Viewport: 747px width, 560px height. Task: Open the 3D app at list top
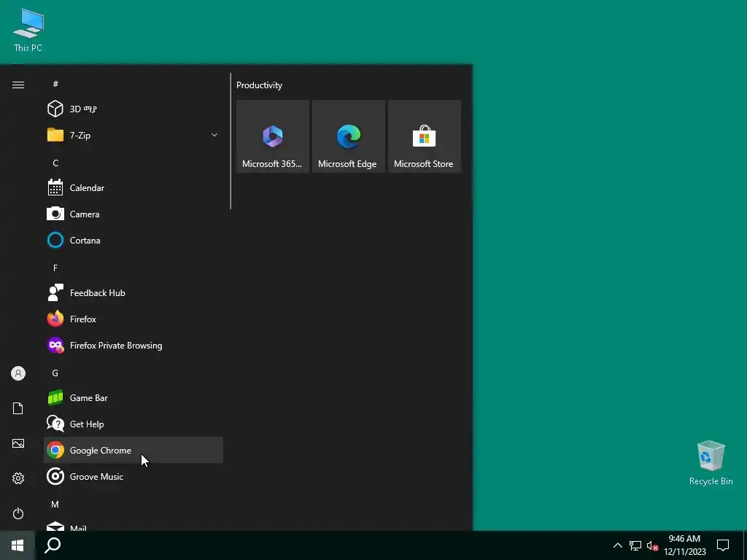pos(133,109)
